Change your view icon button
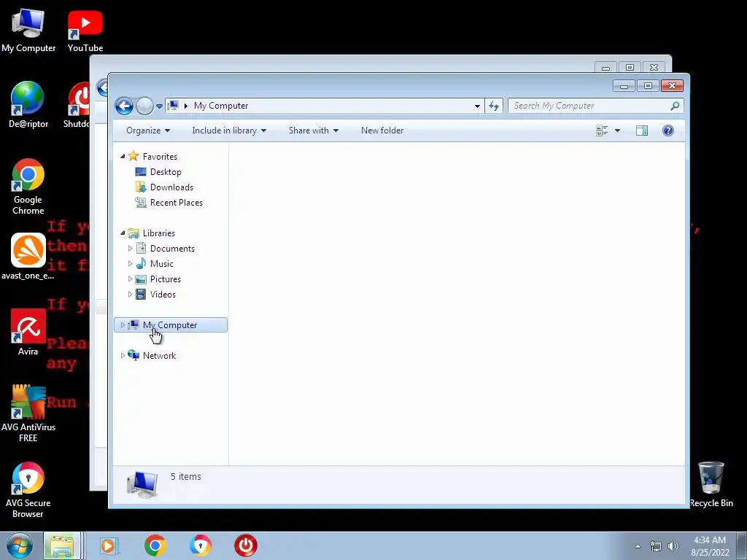Image resolution: width=747 pixels, height=560 pixels. pyautogui.click(x=602, y=131)
